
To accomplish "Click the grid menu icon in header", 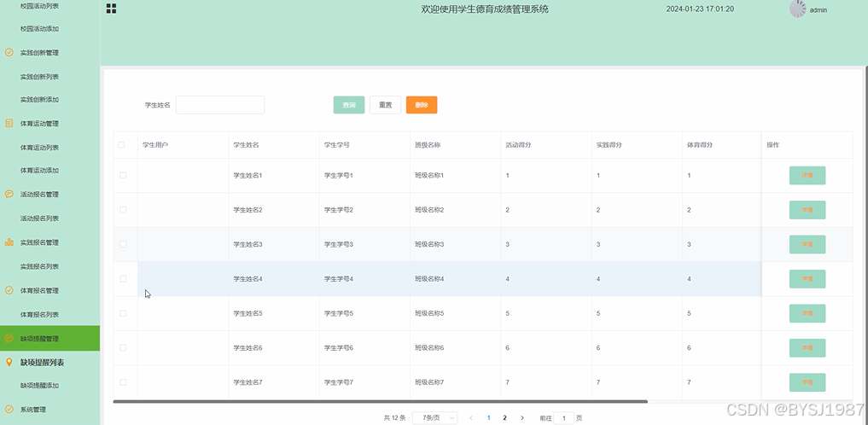I will [x=111, y=9].
